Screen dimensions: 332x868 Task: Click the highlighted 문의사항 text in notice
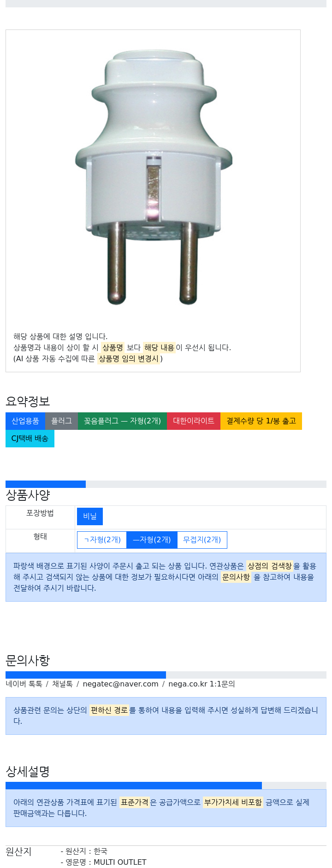coord(236,577)
